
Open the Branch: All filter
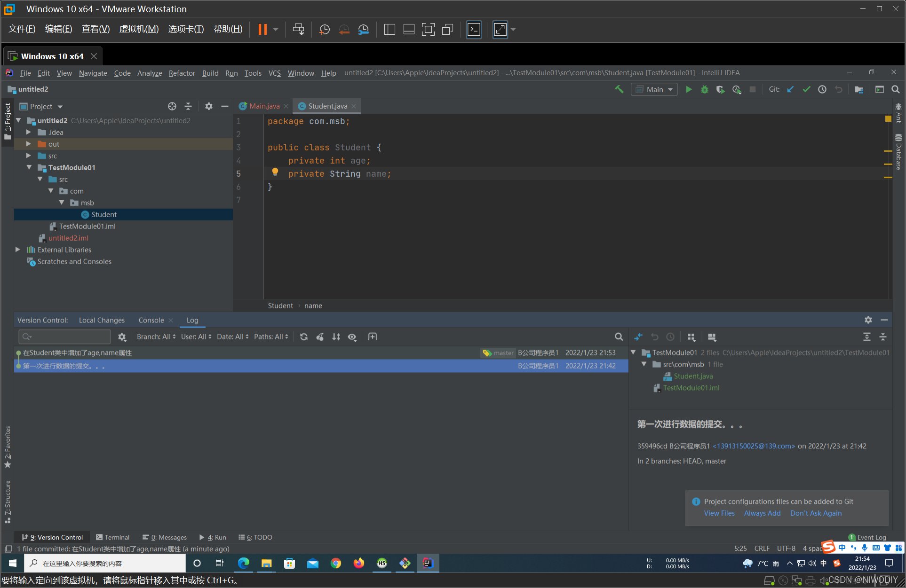pos(156,337)
